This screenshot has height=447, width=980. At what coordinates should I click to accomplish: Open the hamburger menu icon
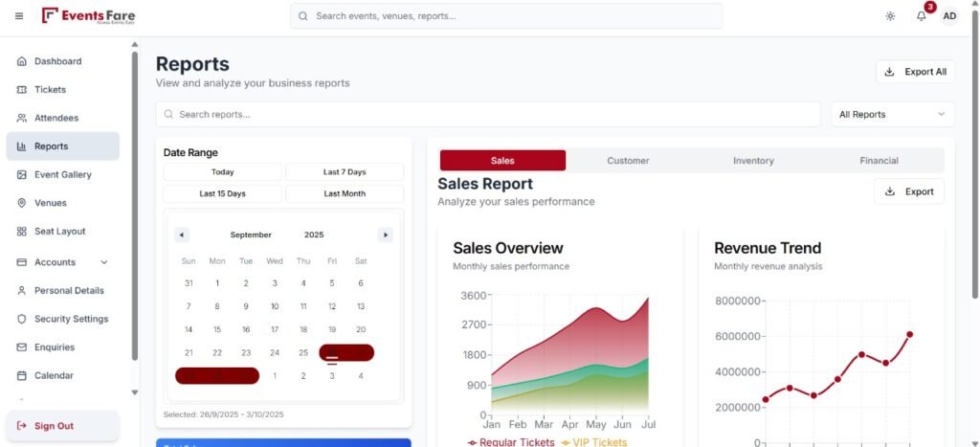[x=19, y=16]
